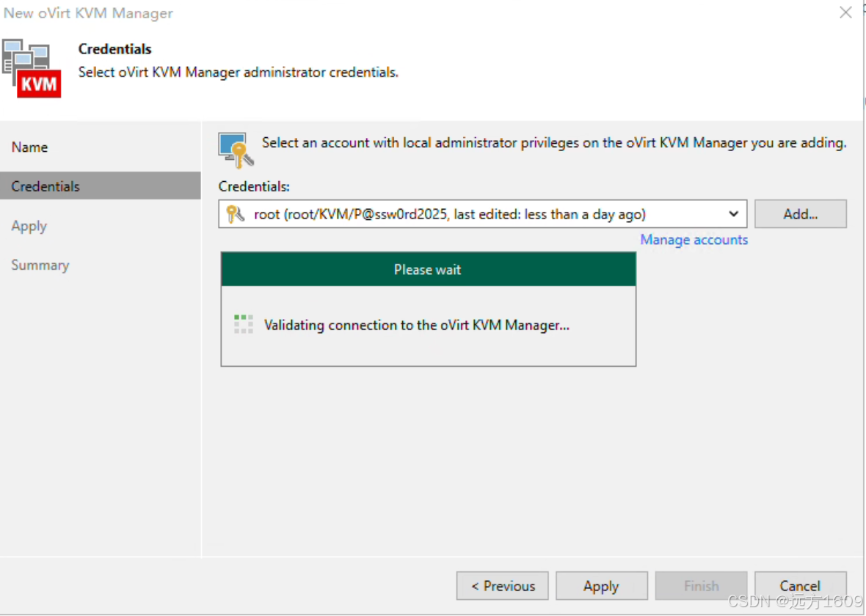
Task: Click the 'Credentials:' field label
Action: point(254,186)
